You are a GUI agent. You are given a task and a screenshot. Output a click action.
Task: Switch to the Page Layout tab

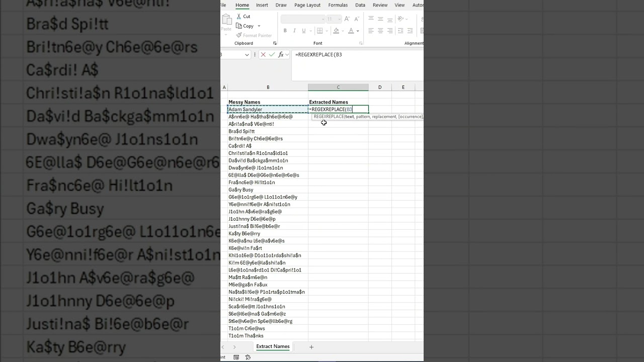[307, 5]
